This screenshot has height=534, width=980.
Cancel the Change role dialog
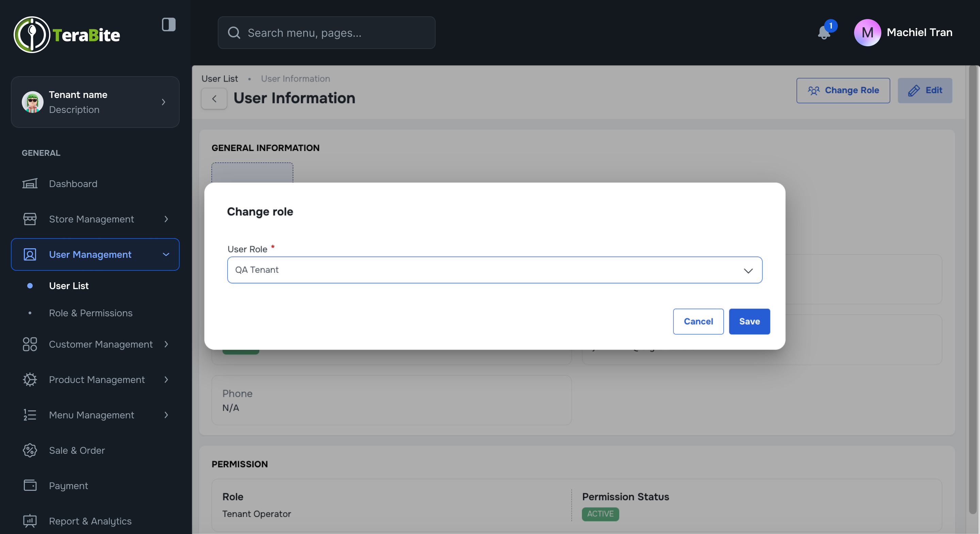[x=698, y=321]
